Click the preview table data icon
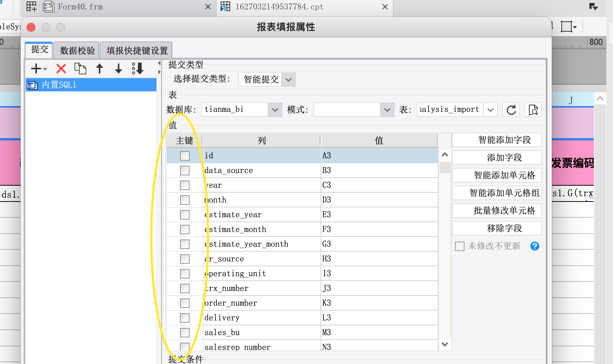Viewport: 613px width, 364px height. pyautogui.click(x=533, y=110)
